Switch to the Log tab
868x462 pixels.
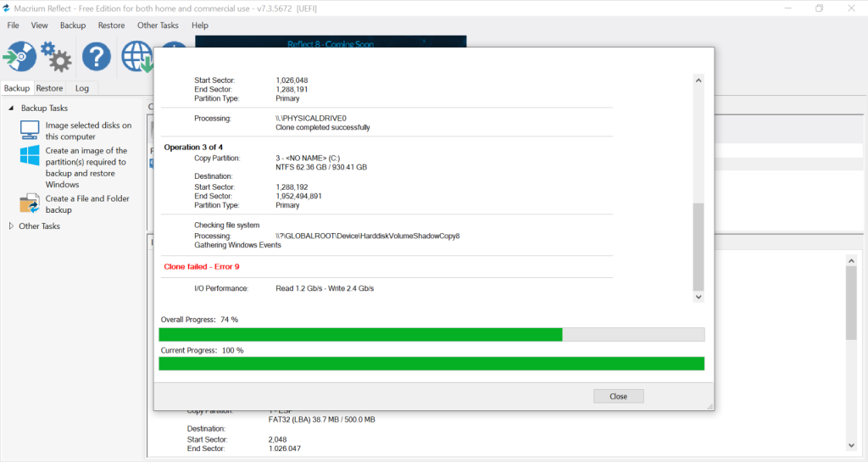[x=81, y=88]
